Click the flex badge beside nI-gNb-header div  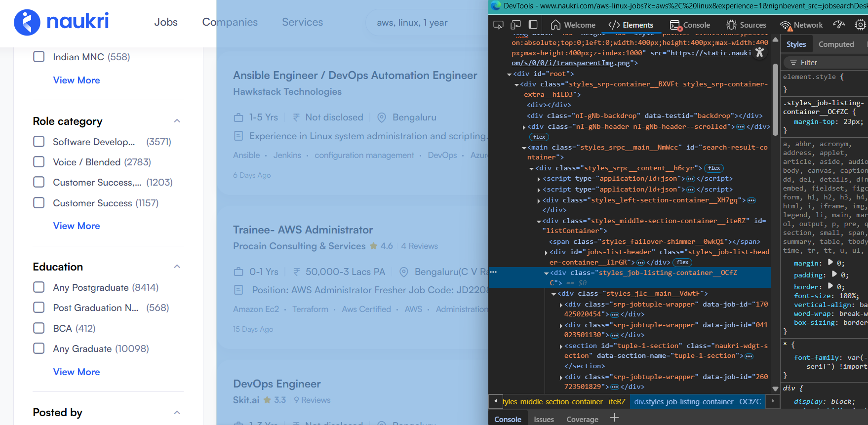click(x=539, y=137)
